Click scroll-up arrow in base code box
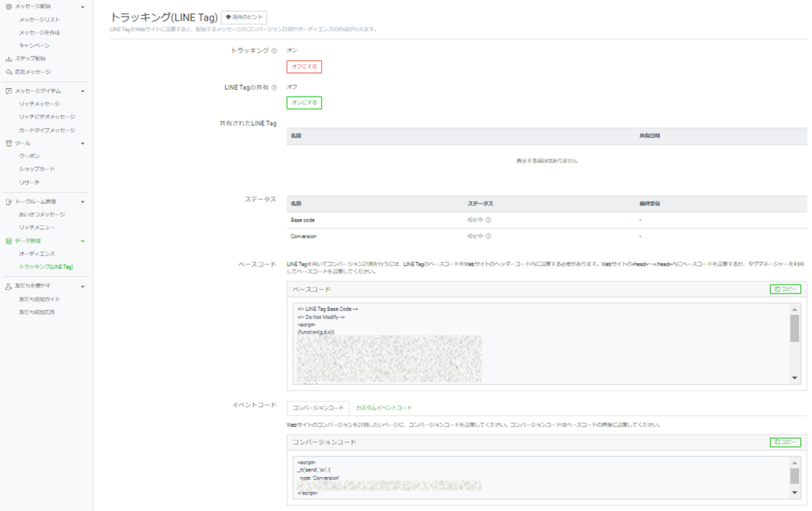The width and height of the screenshot is (812, 511). point(795,309)
